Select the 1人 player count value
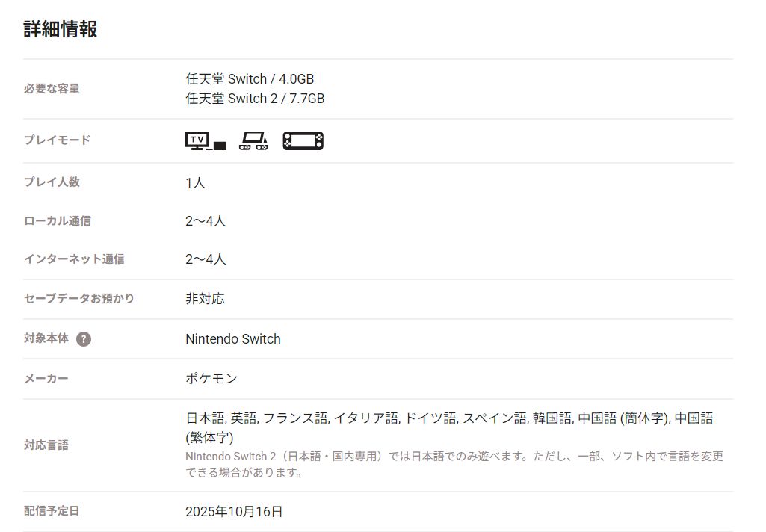Viewport: 766px width, 532px height. 195,183
